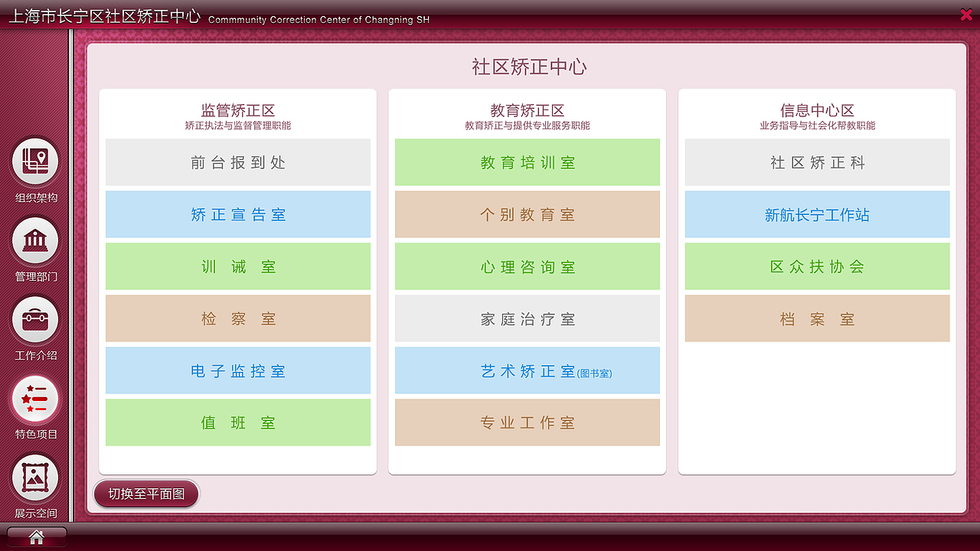
Task: Open 社区矫正科 entry
Action: [818, 162]
